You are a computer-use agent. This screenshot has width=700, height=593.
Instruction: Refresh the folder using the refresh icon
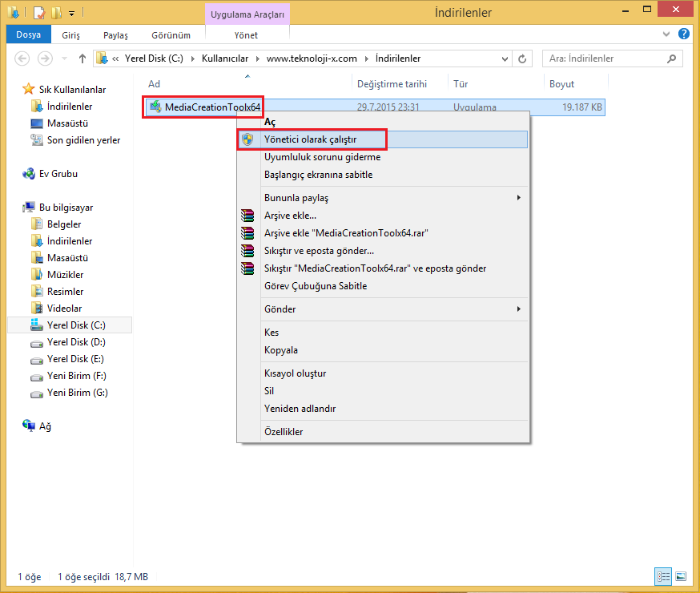pyautogui.click(x=521, y=58)
